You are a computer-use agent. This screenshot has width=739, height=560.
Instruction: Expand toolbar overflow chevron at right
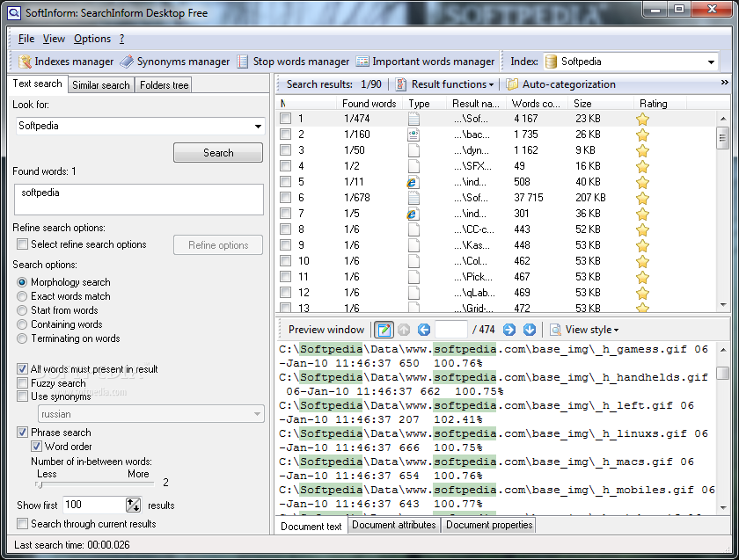724,83
